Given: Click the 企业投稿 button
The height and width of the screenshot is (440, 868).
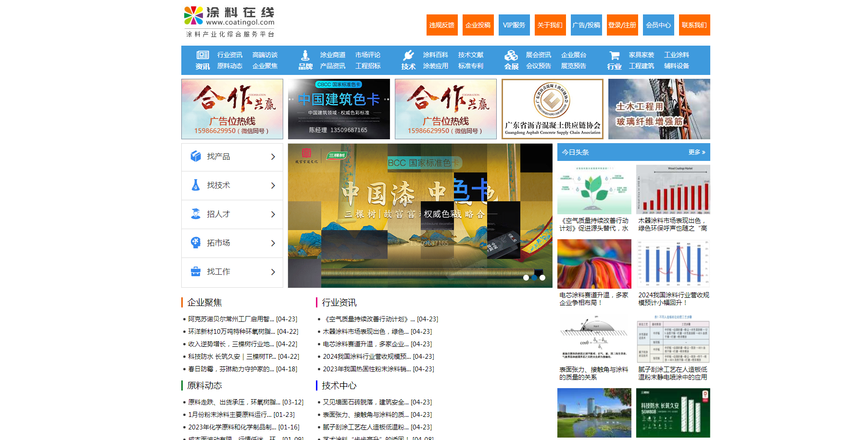Looking at the screenshot, I should (x=478, y=25).
